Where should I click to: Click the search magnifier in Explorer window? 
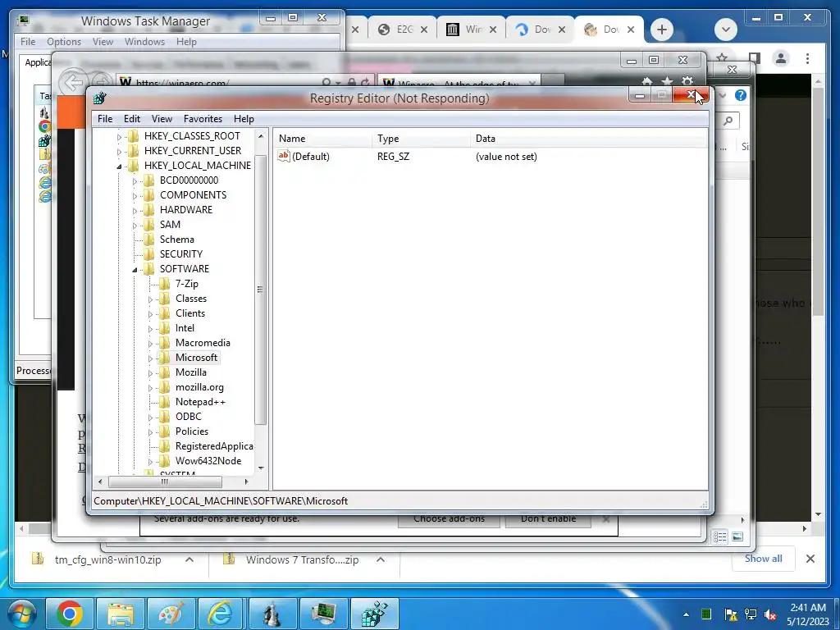[728, 121]
